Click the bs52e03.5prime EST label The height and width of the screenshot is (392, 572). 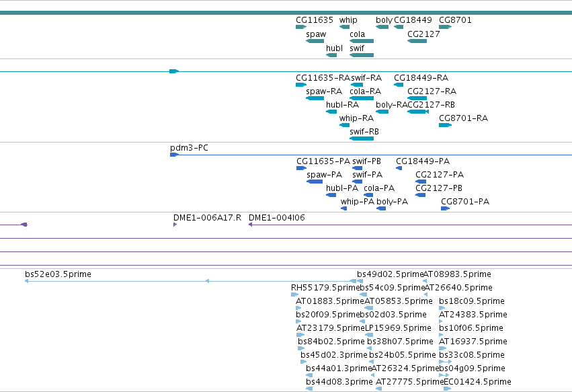coord(58,274)
